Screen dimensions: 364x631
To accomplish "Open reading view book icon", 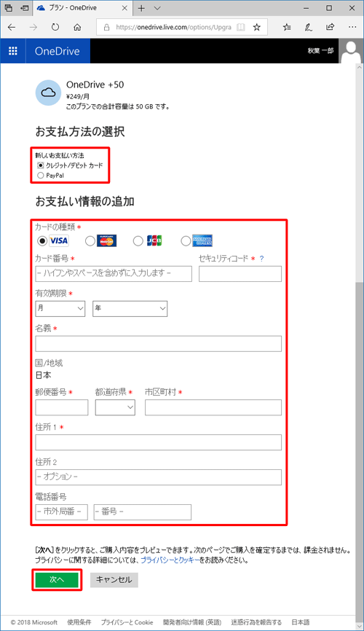I will pyautogui.click(x=240, y=27).
